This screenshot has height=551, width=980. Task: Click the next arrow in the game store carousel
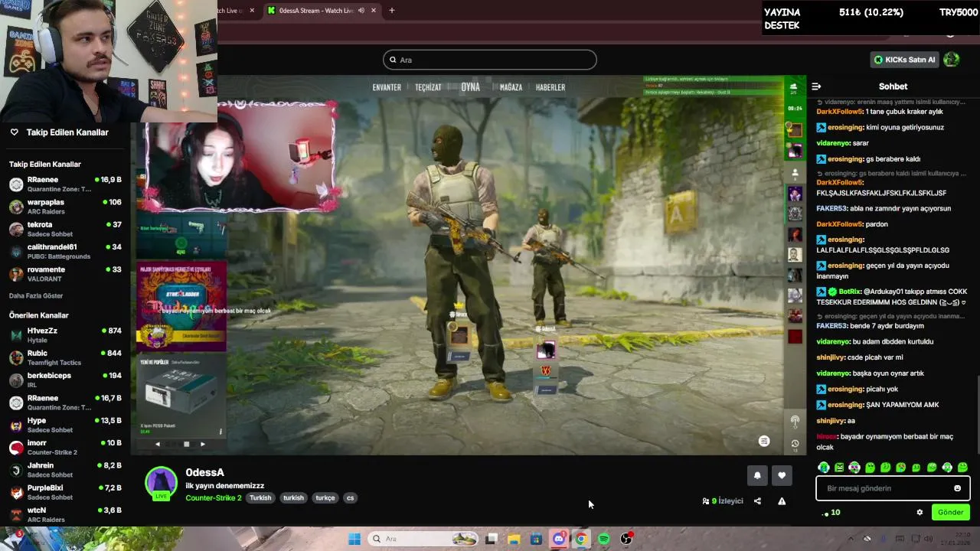point(202,444)
